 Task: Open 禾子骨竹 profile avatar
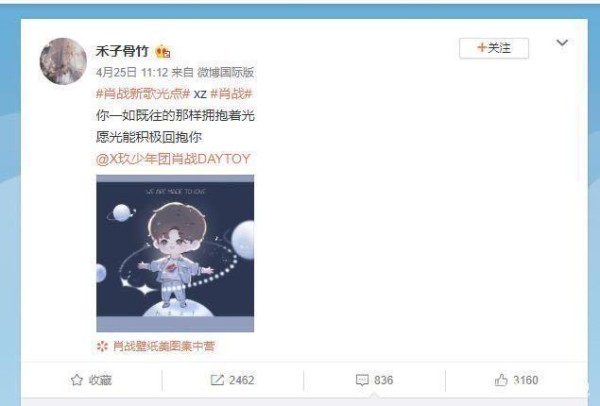(63, 61)
